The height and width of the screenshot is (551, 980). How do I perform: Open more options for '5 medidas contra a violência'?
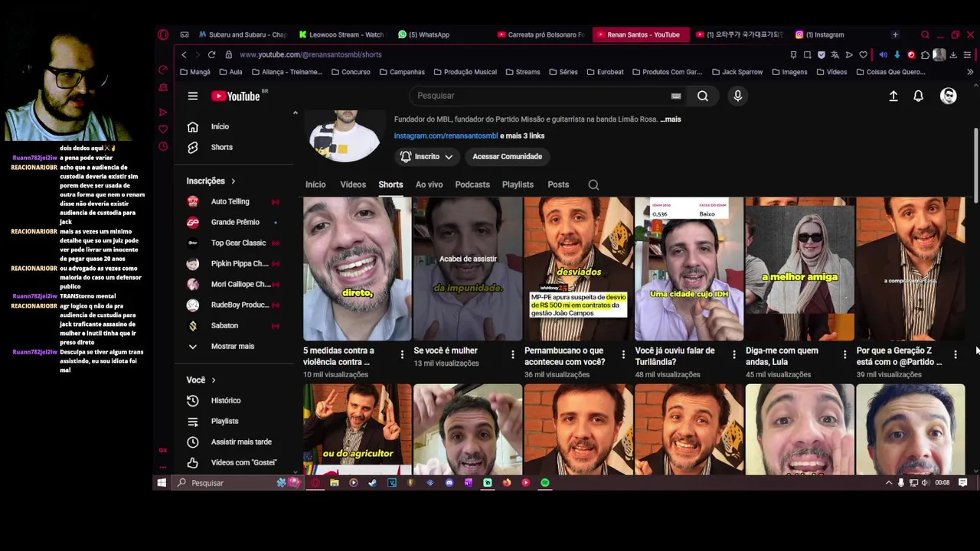[x=402, y=354]
